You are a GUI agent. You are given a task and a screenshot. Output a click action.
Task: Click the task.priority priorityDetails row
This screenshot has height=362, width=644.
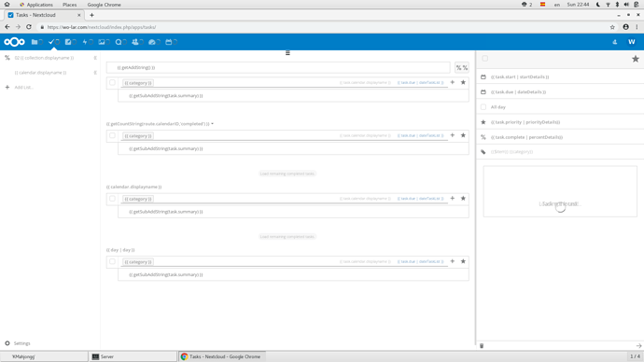tap(560, 122)
